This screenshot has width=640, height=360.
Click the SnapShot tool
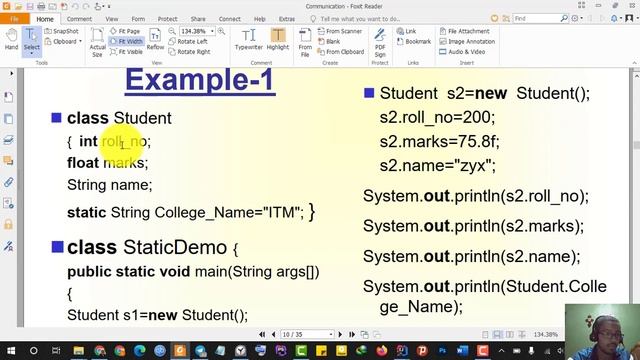click(62, 31)
